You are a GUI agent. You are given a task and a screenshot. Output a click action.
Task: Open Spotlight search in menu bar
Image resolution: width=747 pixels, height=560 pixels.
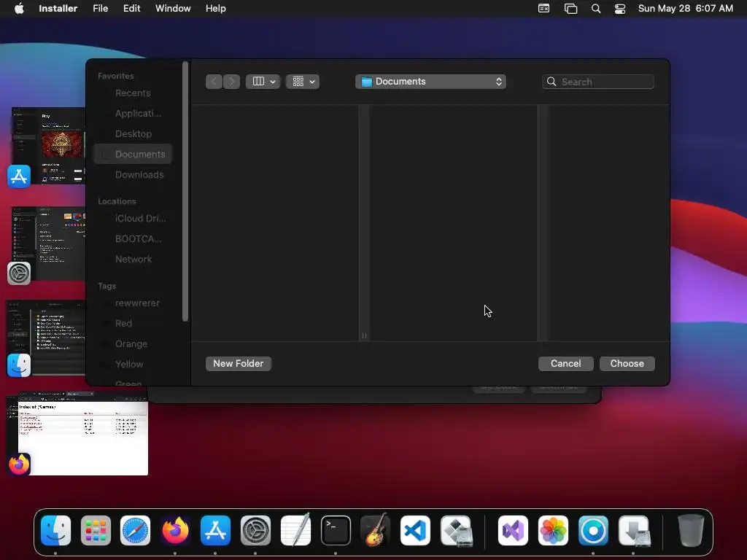[x=595, y=9]
